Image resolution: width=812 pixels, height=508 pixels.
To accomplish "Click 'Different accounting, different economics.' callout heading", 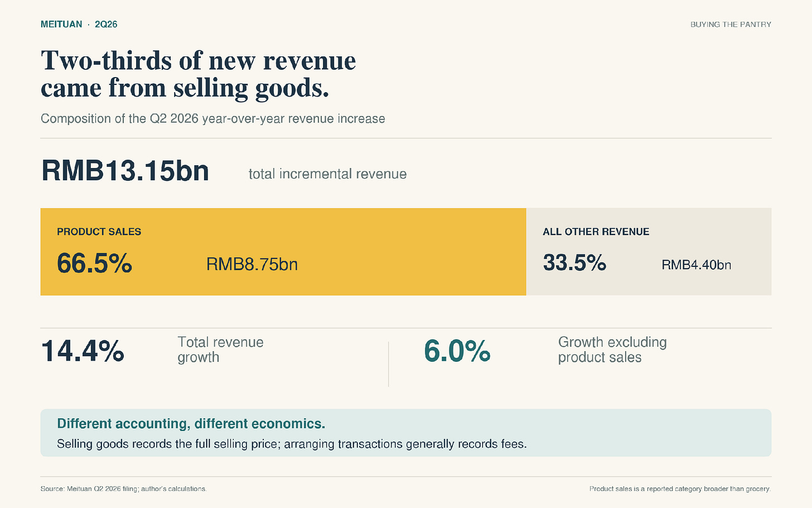I will pyautogui.click(x=191, y=424).
